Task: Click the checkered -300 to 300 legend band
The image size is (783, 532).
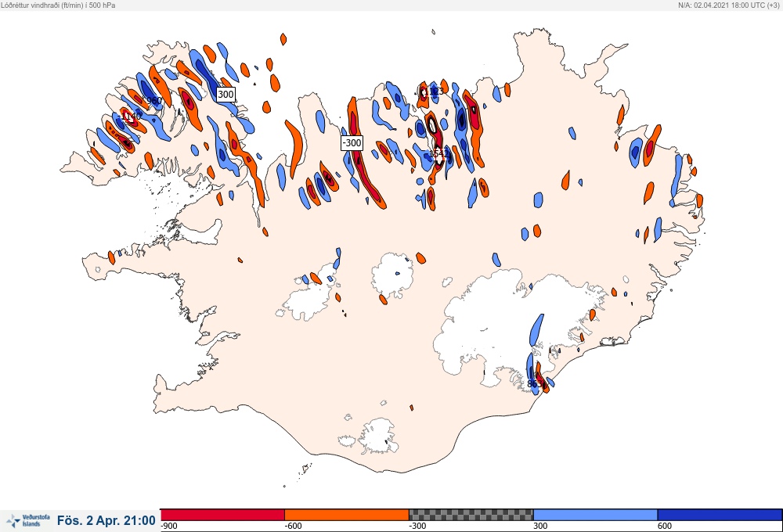Action: point(471,515)
